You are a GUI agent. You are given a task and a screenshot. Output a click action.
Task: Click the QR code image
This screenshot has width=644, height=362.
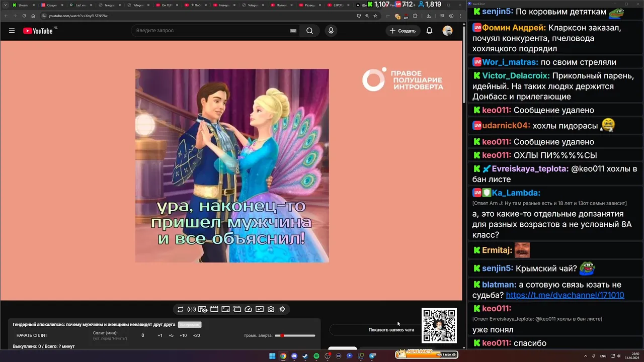[x=439, y=326]
